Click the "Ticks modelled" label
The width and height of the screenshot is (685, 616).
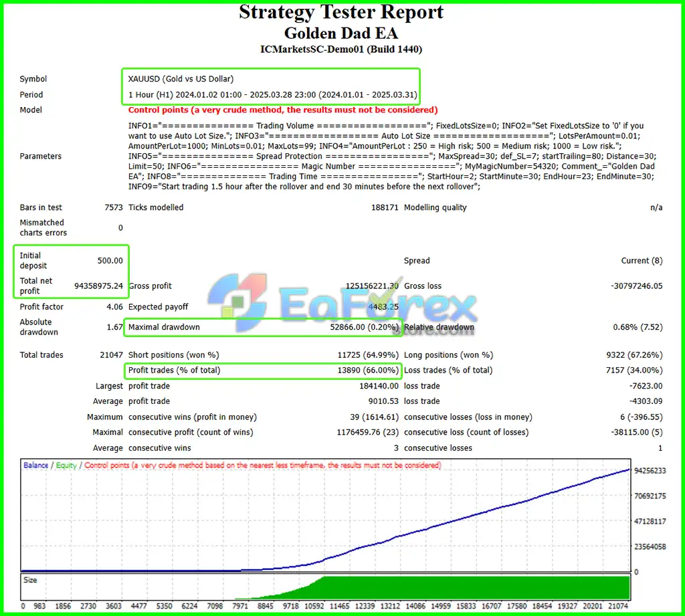tap(156, 207)
